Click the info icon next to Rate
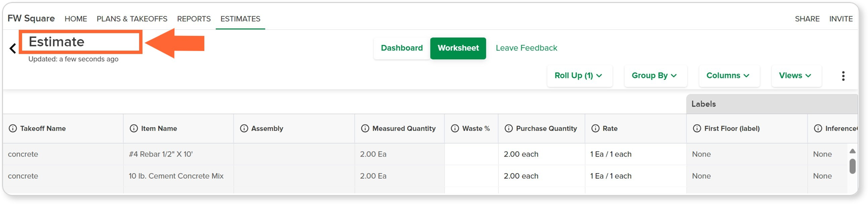This screenshot has width=868, height=204. click(595, 129)
